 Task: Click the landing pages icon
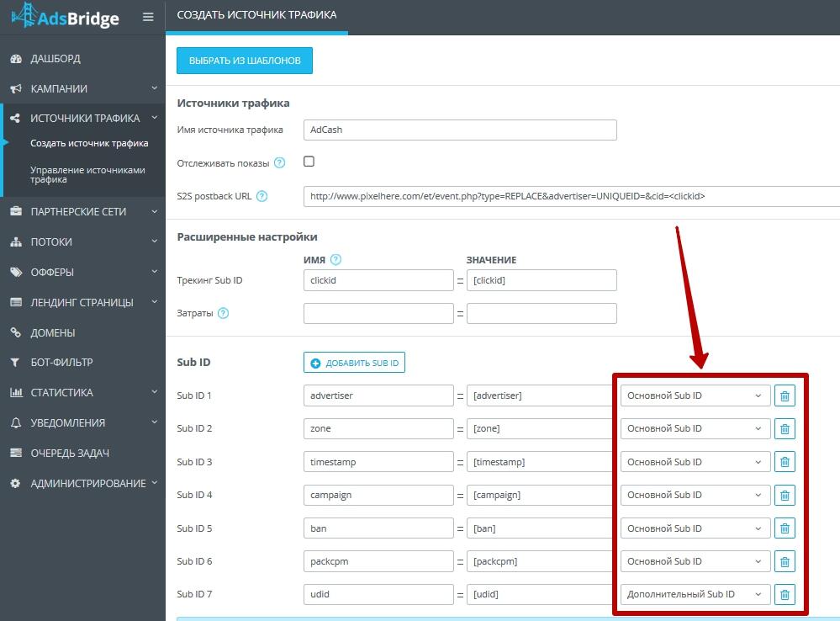16,302
